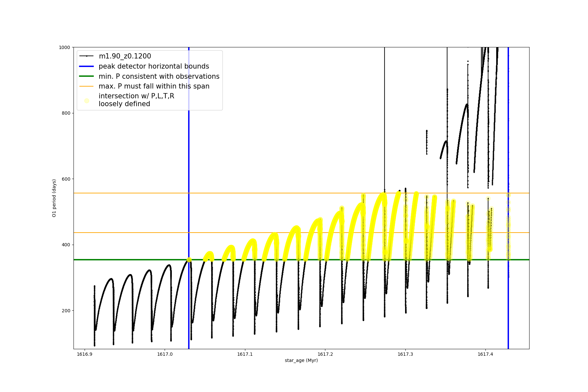Click the 200 y-axis tick label
This screenshot has height=392, width=588.
tap(66, 311)
